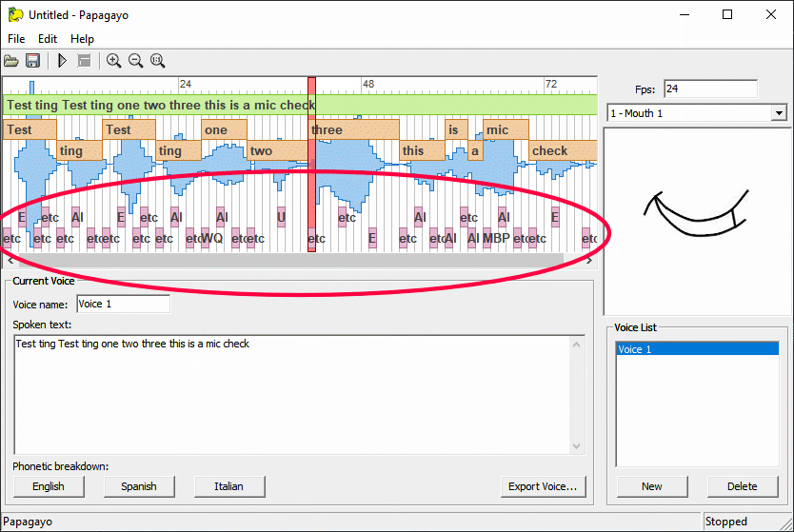
Task: Zoom in on the waveform
Action: pyautogui.click(x=113, y=61)
